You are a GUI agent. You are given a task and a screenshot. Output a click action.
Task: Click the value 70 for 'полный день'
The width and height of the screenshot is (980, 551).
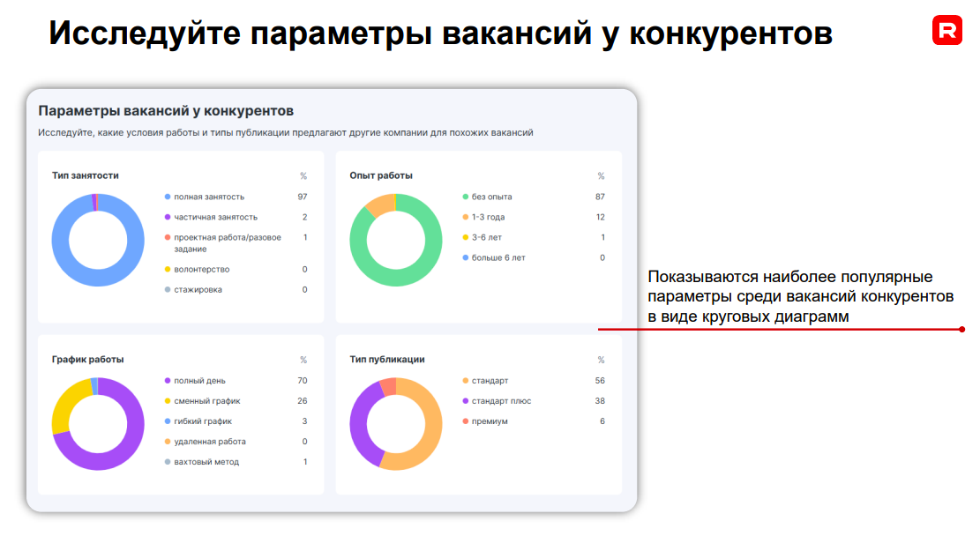[x=303, y=381]
